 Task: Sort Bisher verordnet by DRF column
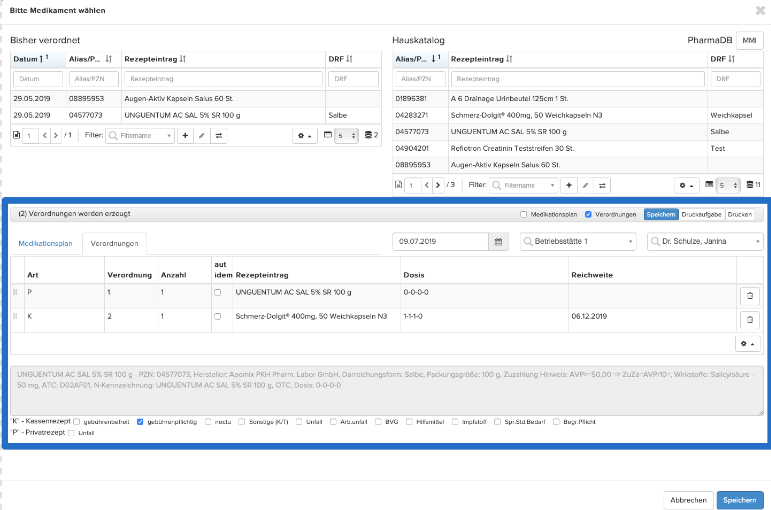349,59
